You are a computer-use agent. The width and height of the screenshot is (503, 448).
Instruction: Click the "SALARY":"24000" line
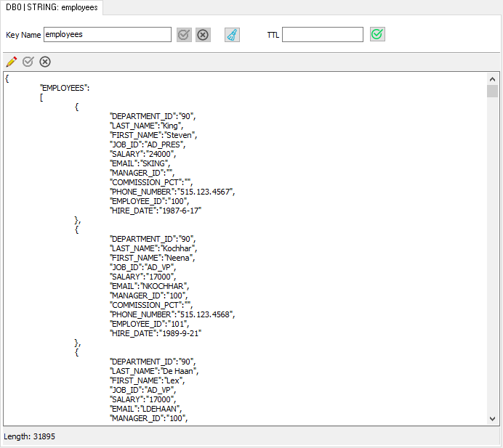pos(142,154)
